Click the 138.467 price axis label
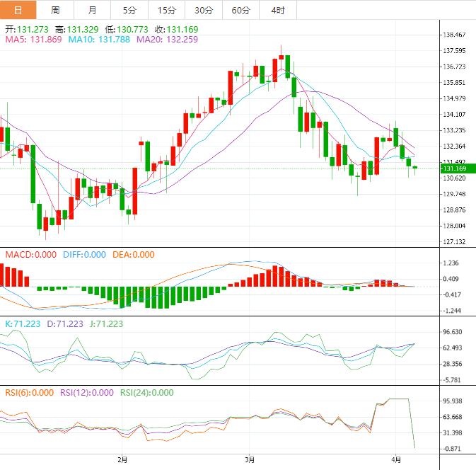The width and height of the screenshot is (476, 470). (454, 35)
